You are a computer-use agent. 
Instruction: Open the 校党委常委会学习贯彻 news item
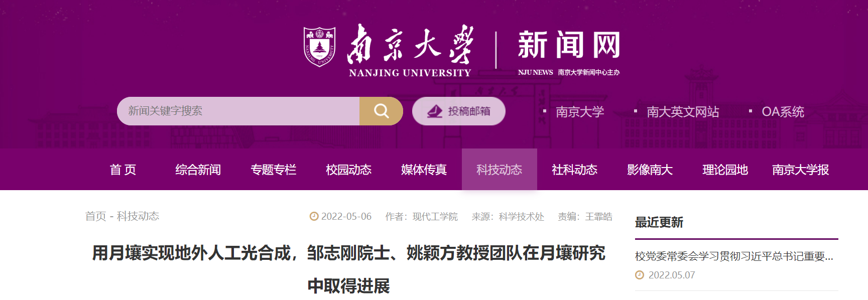pos(734,256)
